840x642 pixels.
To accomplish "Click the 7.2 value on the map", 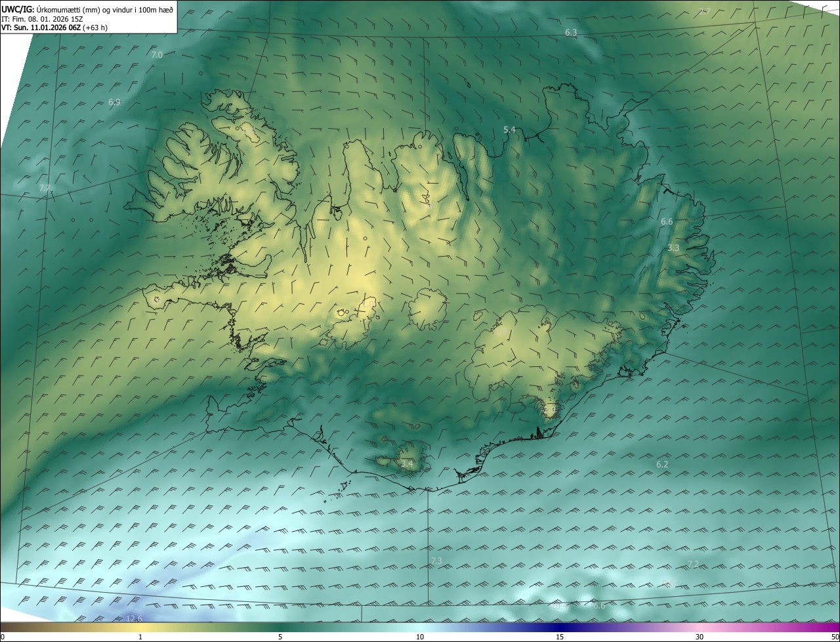I will click(x=693, y=565).
